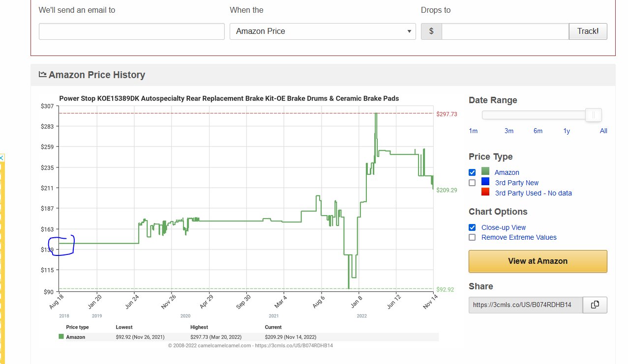The image size is (628, 364).
Task: Click the "Aug 18" x-axis date label
Action: (x=57, y=301)
